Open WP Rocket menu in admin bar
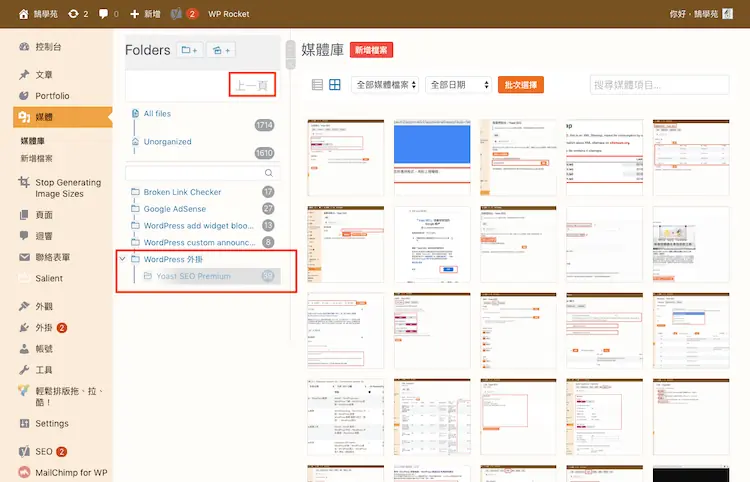This screenshot has height=482, width=750. point(229,14)
